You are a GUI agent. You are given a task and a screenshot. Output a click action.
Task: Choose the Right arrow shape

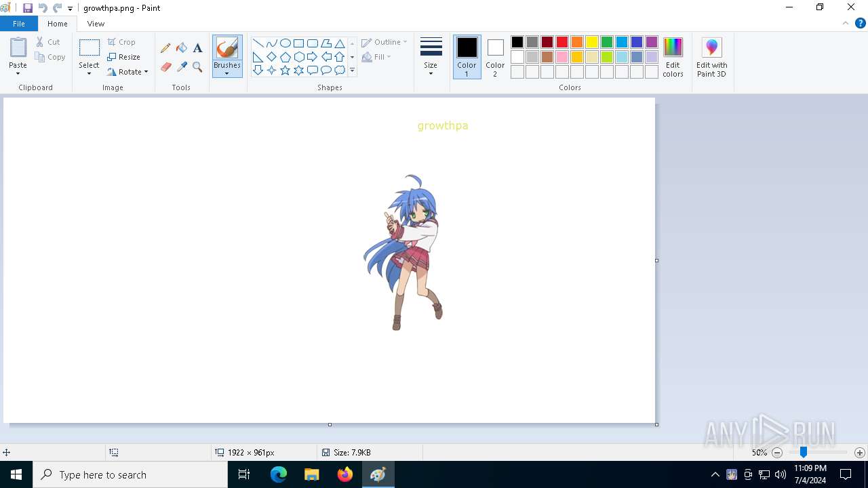tap(313, 57)
